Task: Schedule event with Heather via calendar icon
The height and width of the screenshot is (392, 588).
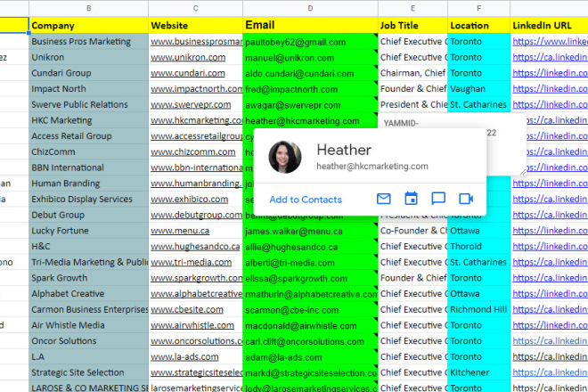Action: pos(411,199)
